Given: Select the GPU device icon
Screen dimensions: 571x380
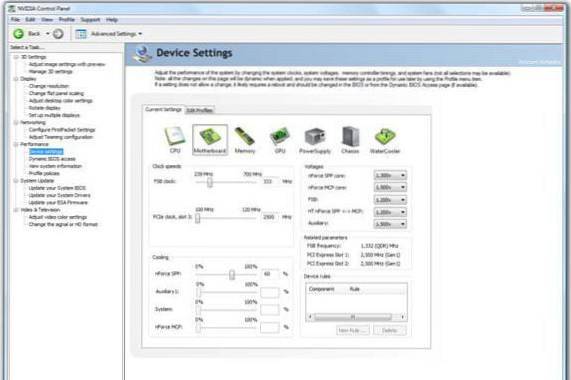Looking at the screenshot, I should click(x=280, y=140).
